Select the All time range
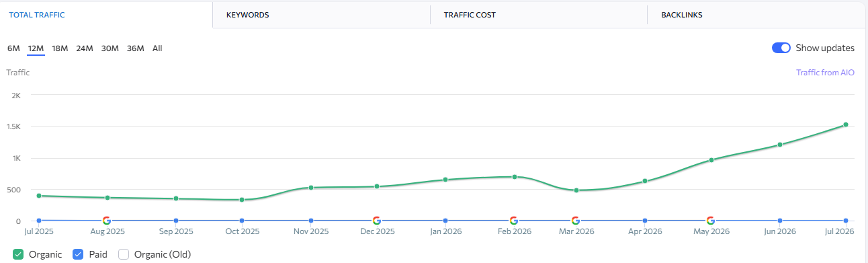The image size is (868, 263). coord(157,48)
